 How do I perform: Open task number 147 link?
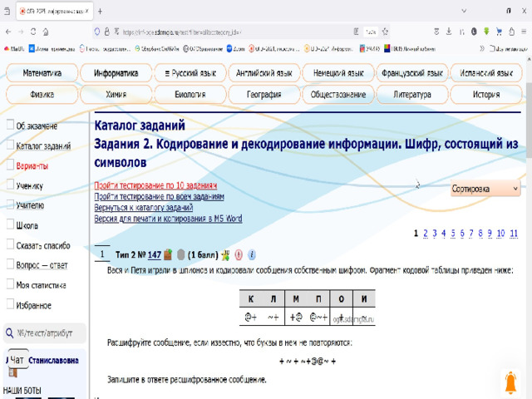pos(155,255)
